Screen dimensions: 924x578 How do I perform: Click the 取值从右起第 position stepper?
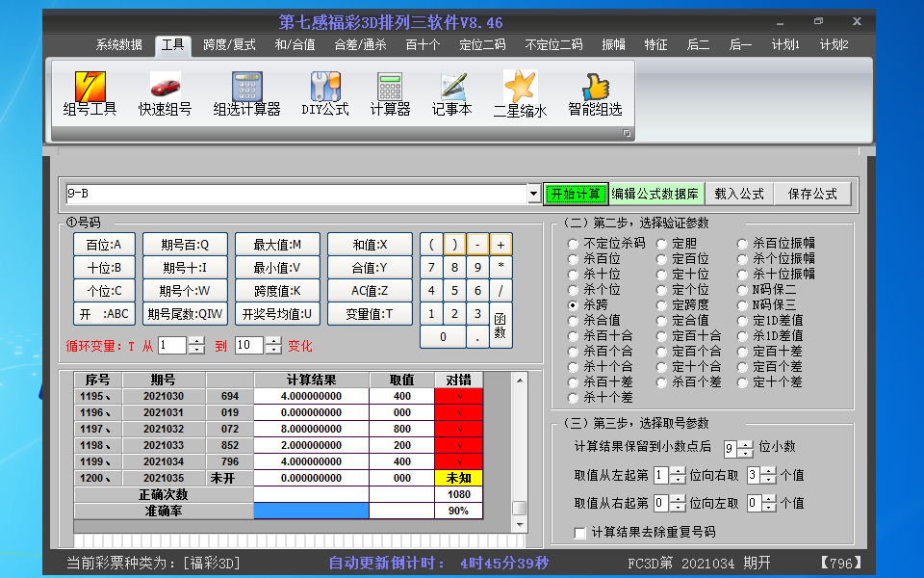coord(678,503)
